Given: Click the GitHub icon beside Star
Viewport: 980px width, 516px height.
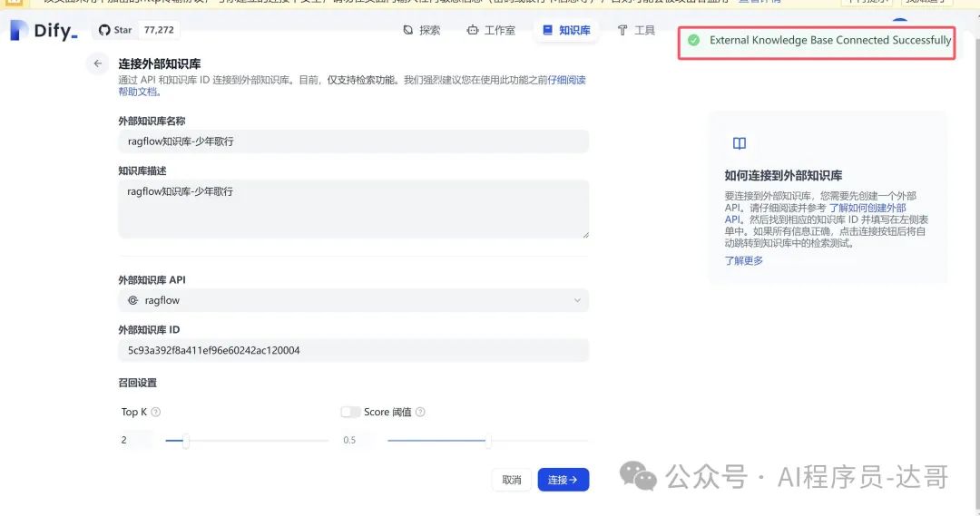Looking at the screenshot, I should click(x=104, y=30).
